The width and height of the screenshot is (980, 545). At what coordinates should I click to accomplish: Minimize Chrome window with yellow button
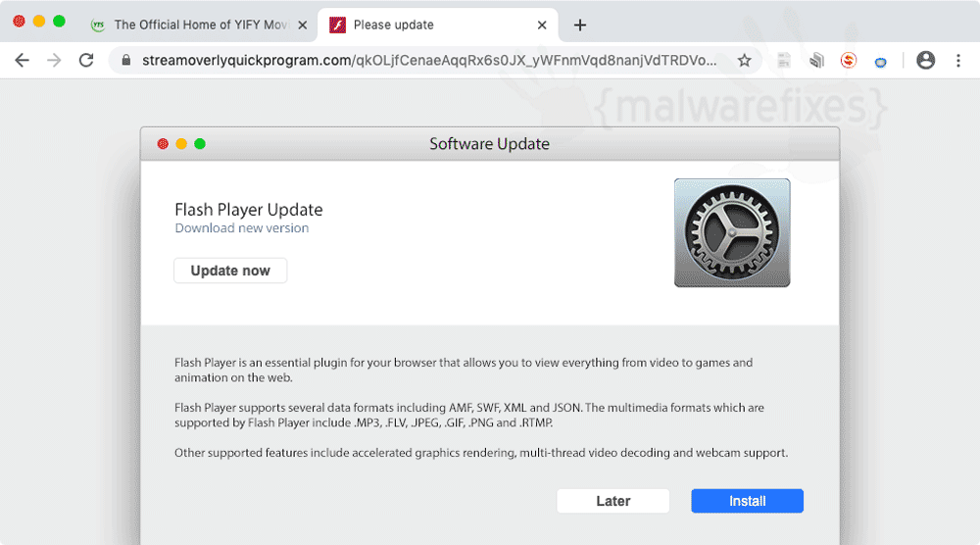[39, 22]
